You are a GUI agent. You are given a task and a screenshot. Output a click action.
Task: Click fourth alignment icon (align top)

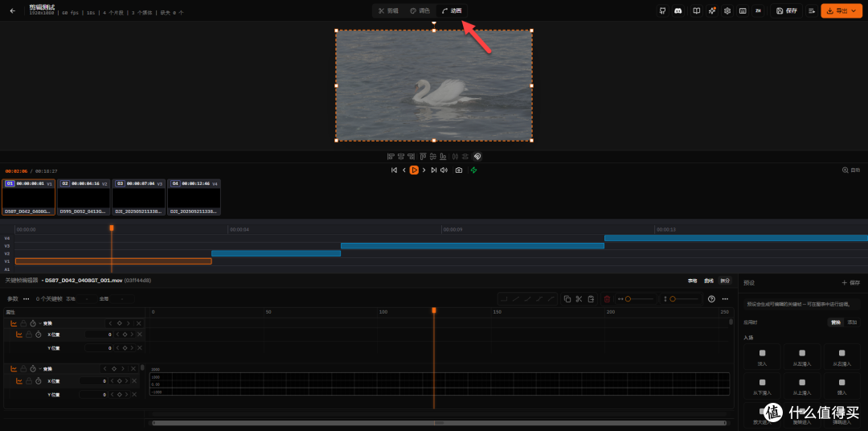[x=423, y=156]
